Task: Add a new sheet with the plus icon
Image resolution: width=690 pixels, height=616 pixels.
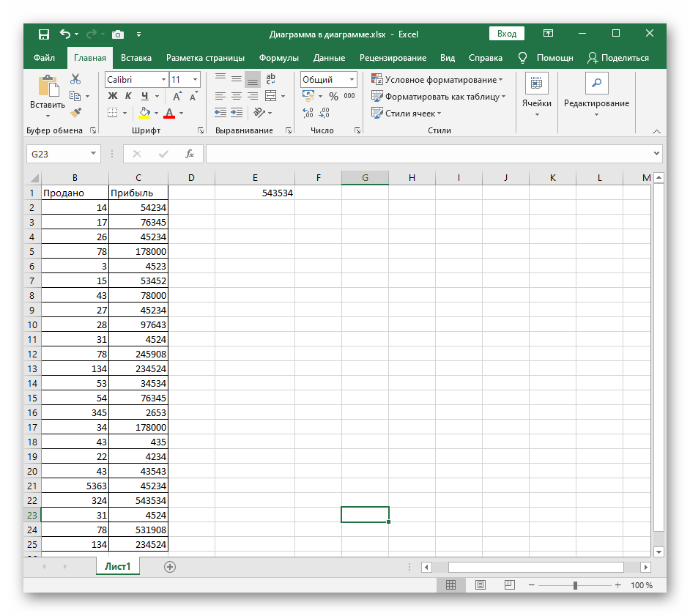Action: pos(170,566)
